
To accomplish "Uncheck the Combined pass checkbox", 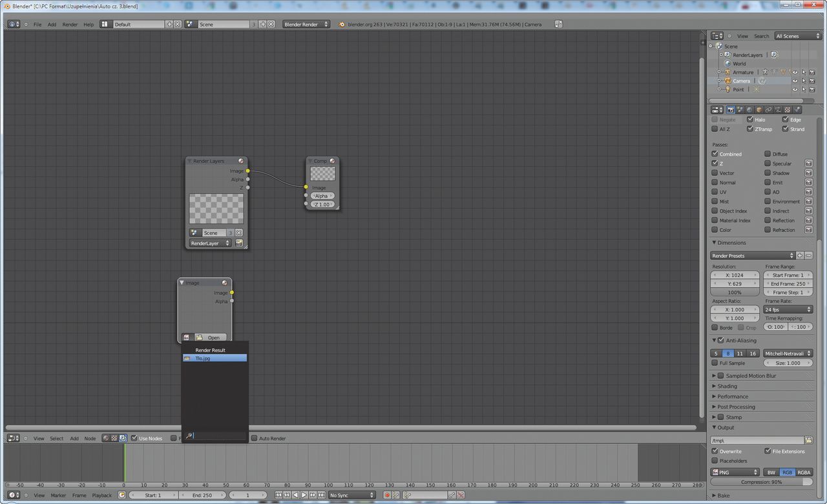I will click(715, 154).
